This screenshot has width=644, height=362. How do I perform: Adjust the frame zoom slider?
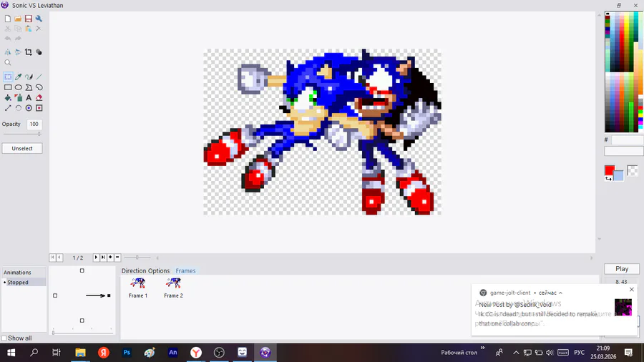click(x=137, y=258)
